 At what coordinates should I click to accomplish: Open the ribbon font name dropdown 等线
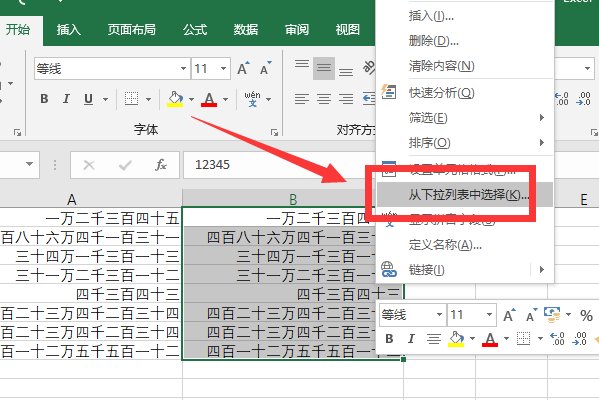pyautogui.click(x=183, y=69)
